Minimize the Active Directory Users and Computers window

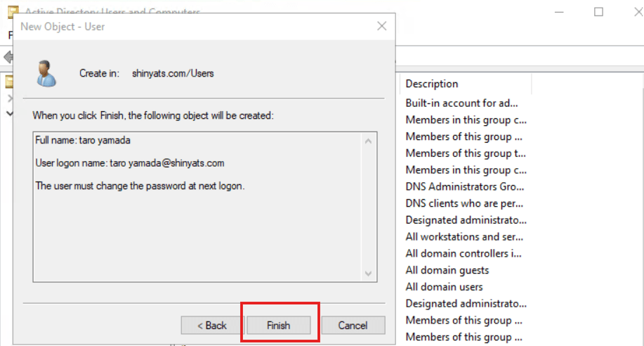click(559, 12)
